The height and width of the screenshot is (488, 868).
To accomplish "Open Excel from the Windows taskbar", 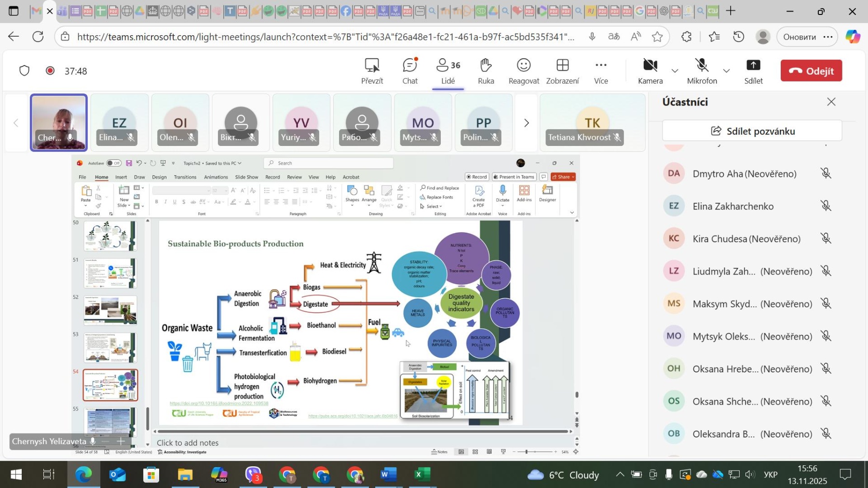I will click(x=422, y=475).
